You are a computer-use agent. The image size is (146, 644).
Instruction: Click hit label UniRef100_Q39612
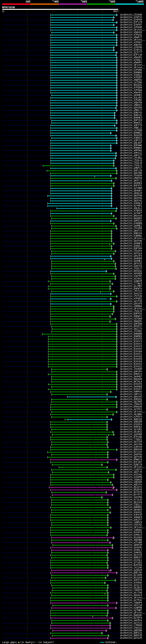click(x=131, y=75)
